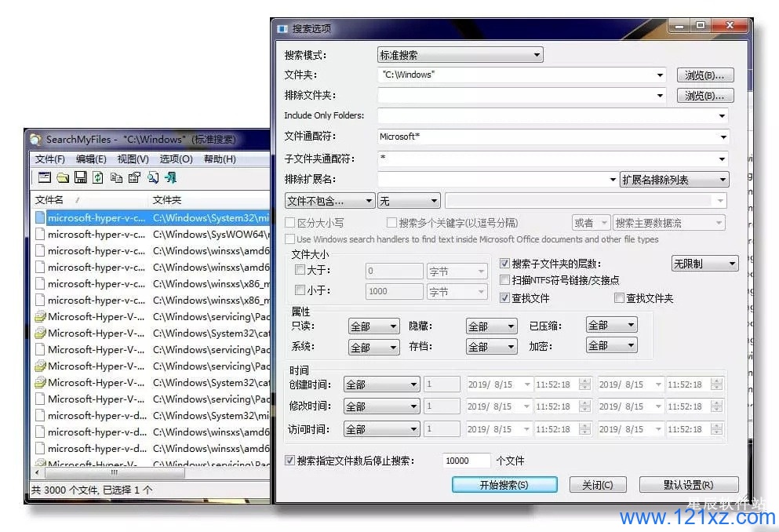Open the 创建时间 dropdown
This screenshot has height=532, width=779.
[381, 384]
